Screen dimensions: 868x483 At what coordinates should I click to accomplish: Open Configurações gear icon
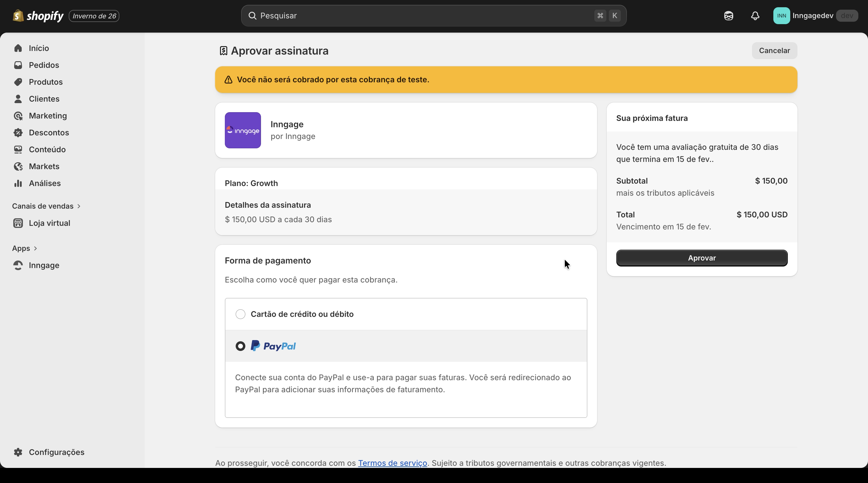[18, 452]
